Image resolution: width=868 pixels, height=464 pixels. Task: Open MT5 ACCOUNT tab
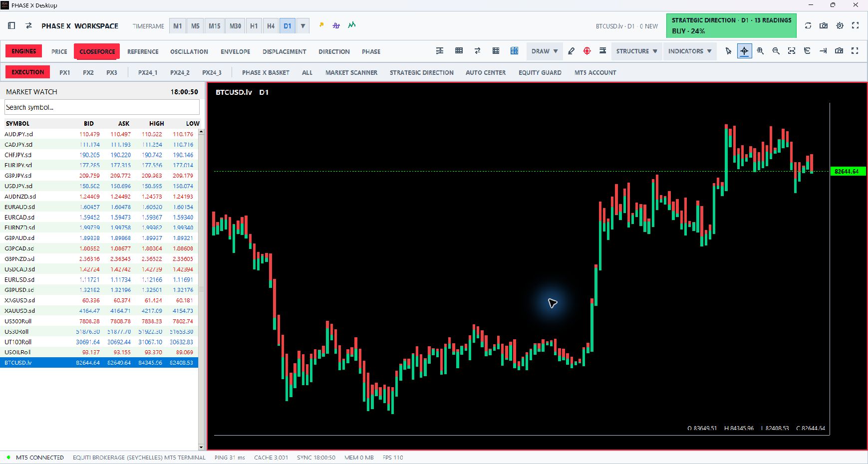pos(595,72)
